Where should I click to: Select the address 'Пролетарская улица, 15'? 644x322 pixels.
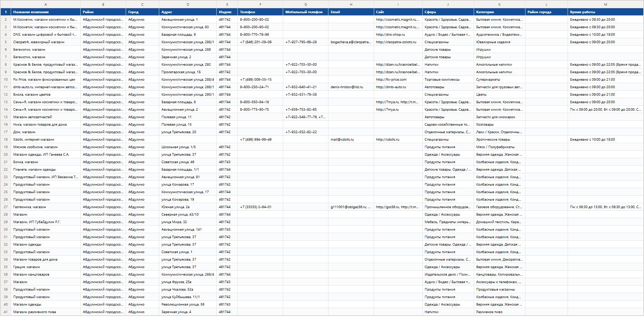[x=188, y=72]
